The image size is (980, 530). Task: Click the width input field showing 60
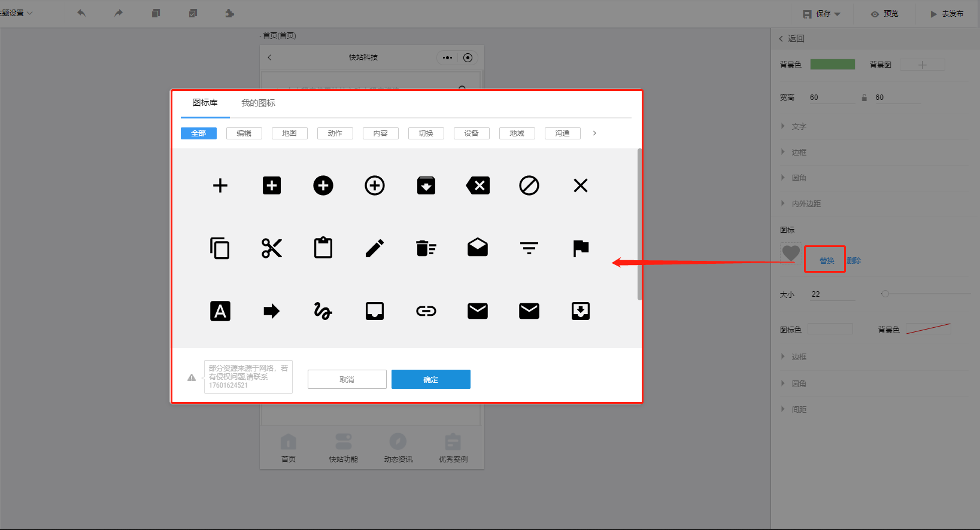click(831, 98)
